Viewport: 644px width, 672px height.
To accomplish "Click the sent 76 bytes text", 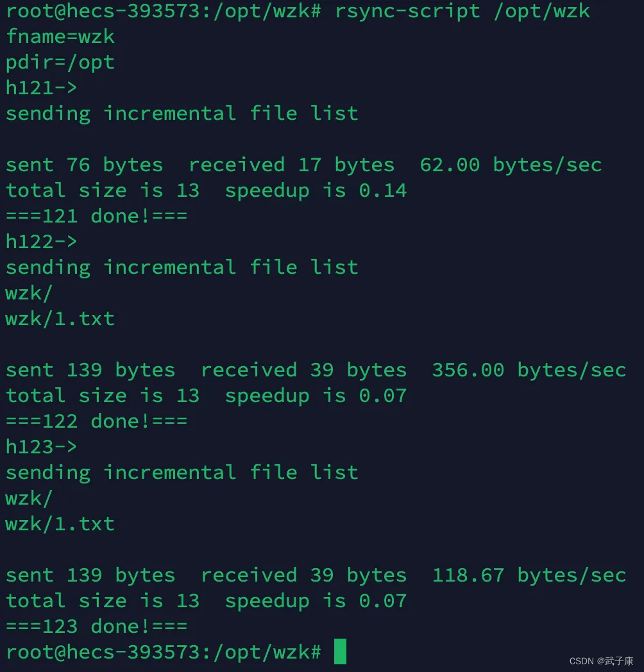I will point(84,165).
